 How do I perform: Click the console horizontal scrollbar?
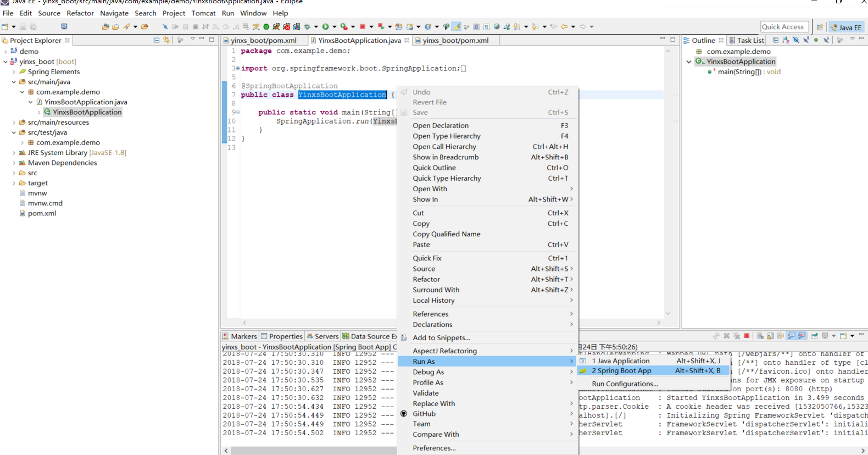click(313, 451)
